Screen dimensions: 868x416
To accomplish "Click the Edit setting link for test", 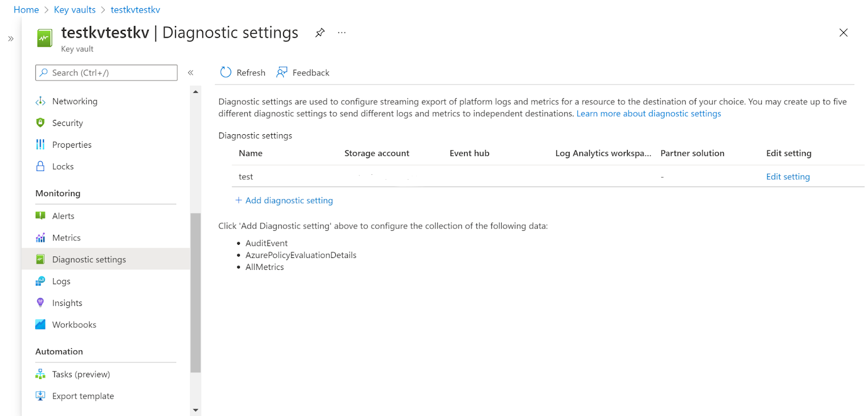I will [x=788, y=177].
